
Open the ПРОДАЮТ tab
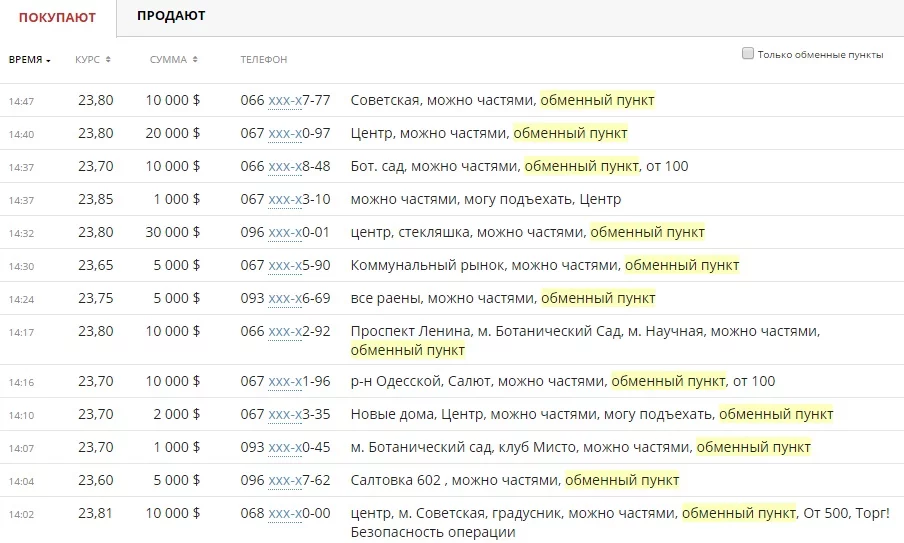(171, 17)
